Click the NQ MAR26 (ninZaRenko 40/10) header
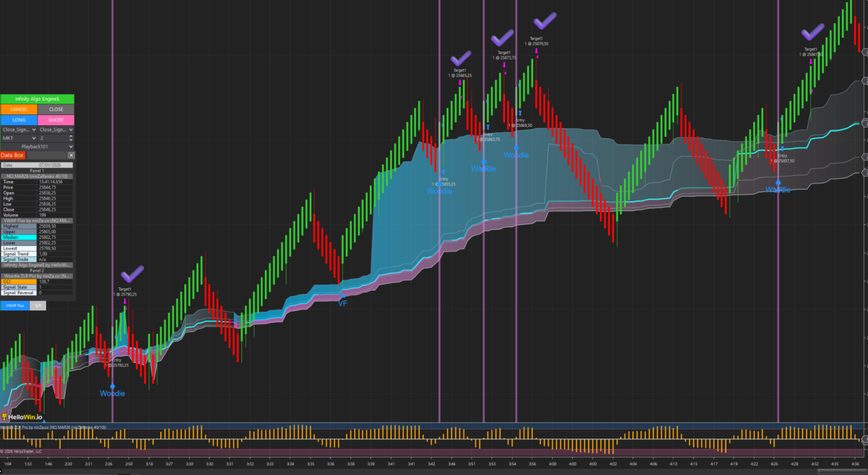Image resolution: width=868 pixels, height=475 pixels. [x=37, y=176]
